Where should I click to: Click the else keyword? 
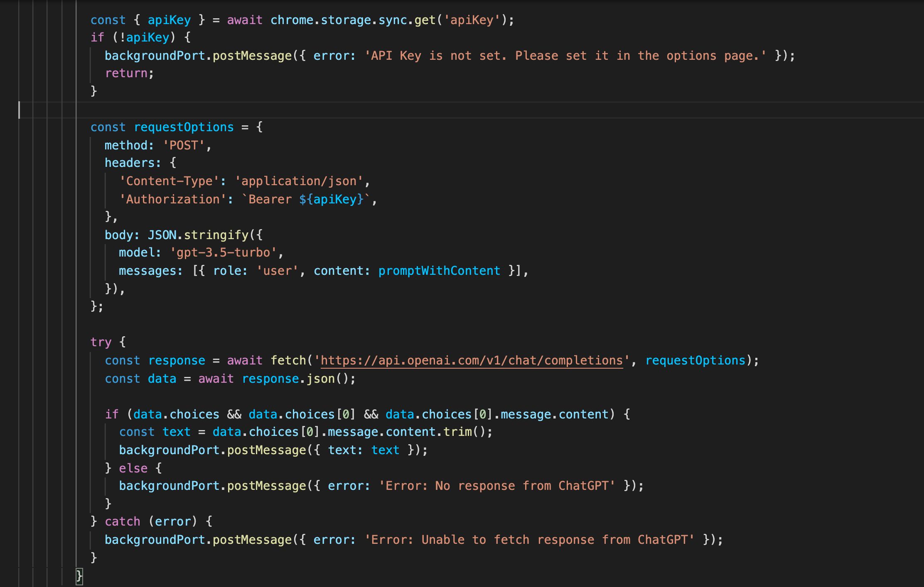click(x=133, y=468)
